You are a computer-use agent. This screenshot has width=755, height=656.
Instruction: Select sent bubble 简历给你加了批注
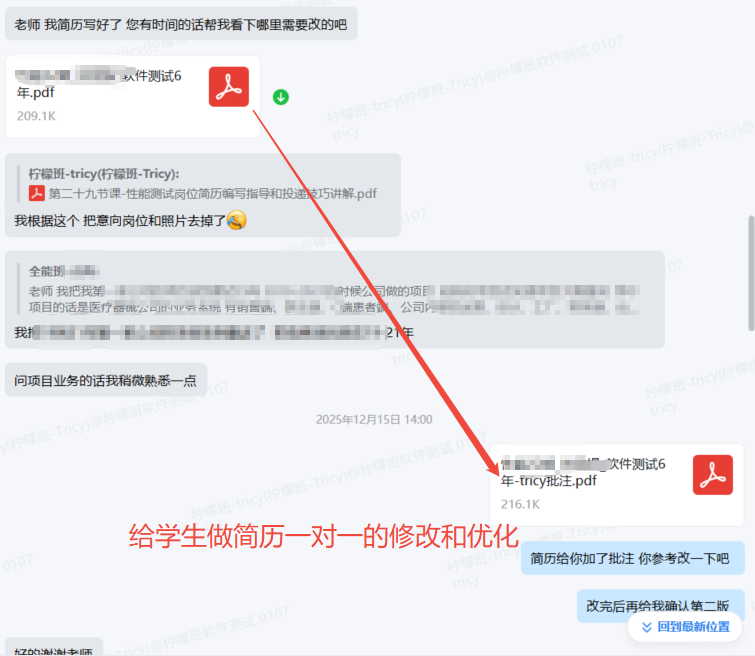(x=632, y=558)
